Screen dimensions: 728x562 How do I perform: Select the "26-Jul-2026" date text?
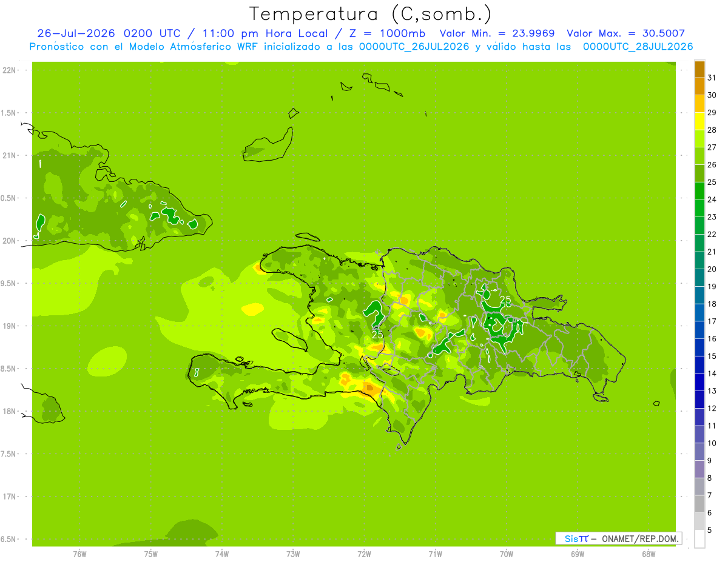(x=76, y=33)
